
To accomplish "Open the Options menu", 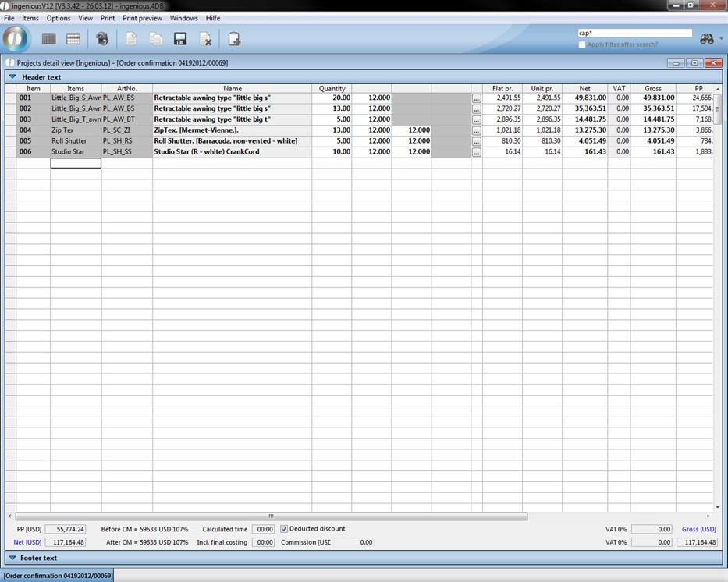I will pos(59,18).
